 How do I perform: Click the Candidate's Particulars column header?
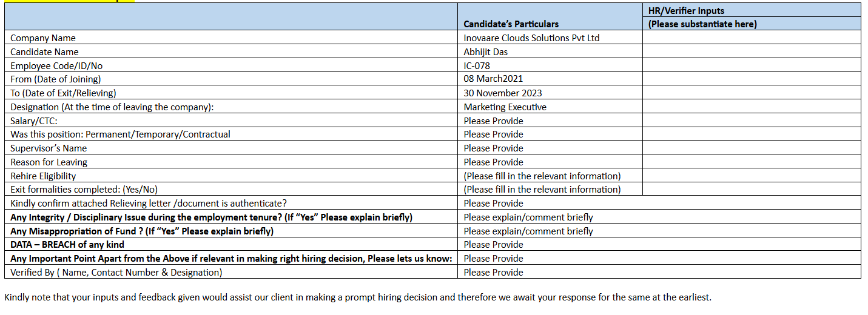point(511,24)
